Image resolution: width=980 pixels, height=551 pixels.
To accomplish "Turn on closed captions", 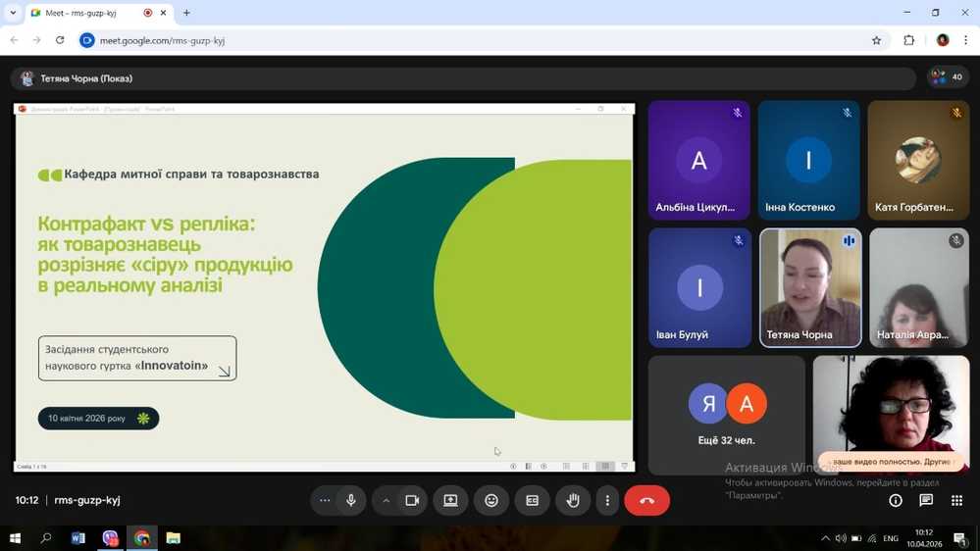I will (532, 500).
